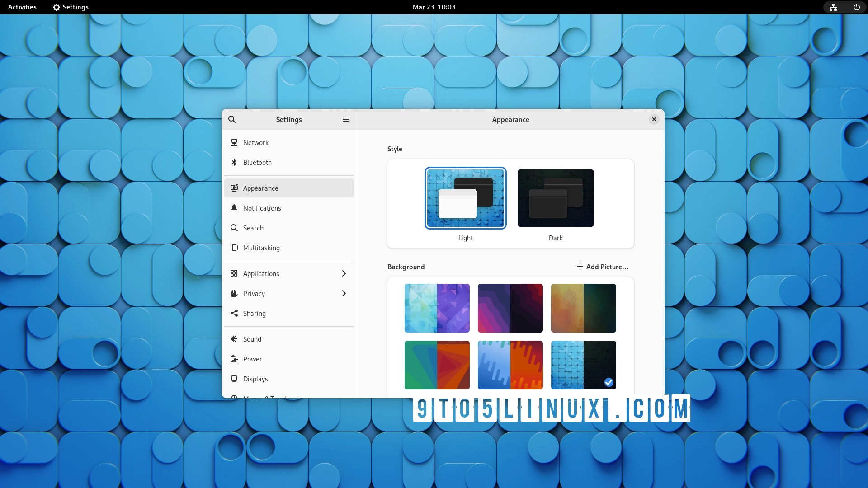Open the Activities overview
This screenshot has height=488, width=868.
pyautogui.click(x=22, y=7)
